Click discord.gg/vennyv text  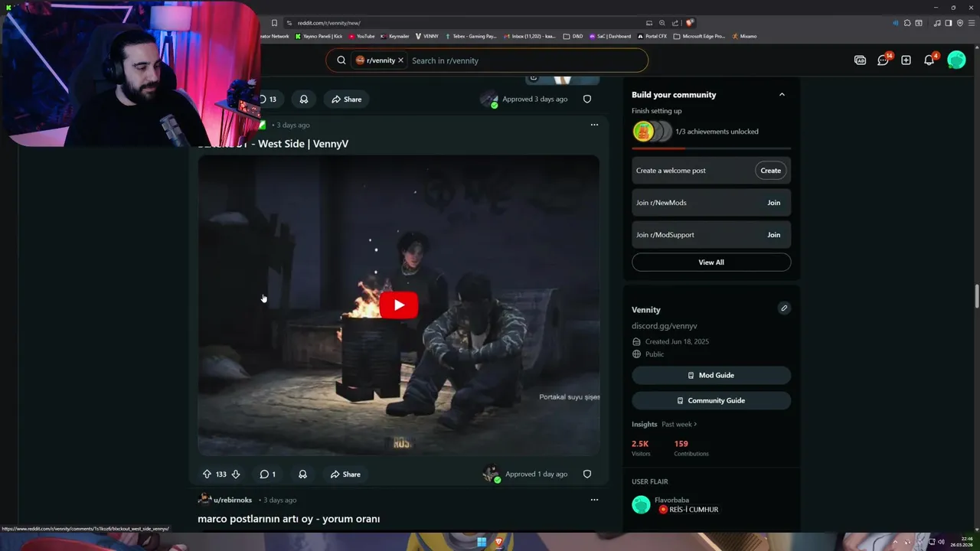pos(664,326)
